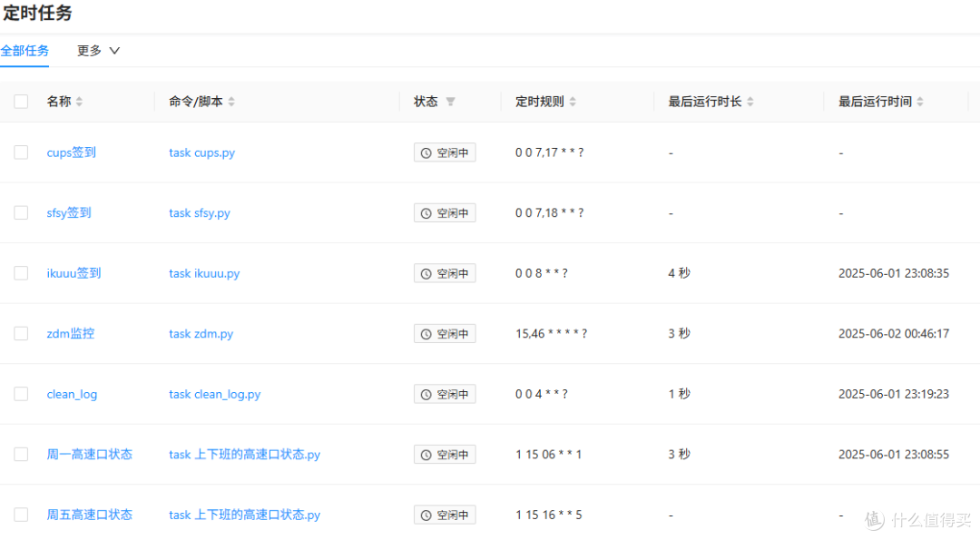Sort by 最后运行时长 column arrows
Screen dimensions: 980x540
(750, 102)
